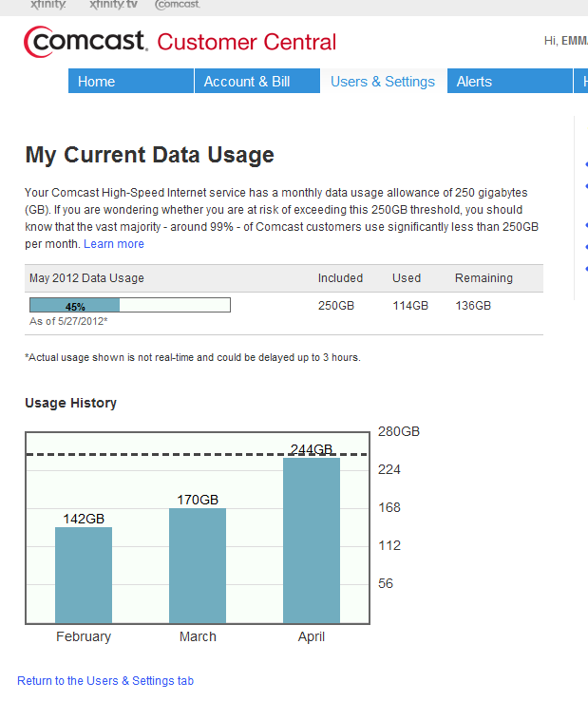This screenshot has height=701, width=588.
Task: Open the Account & Bill tab
Action: tap(247, 82)
